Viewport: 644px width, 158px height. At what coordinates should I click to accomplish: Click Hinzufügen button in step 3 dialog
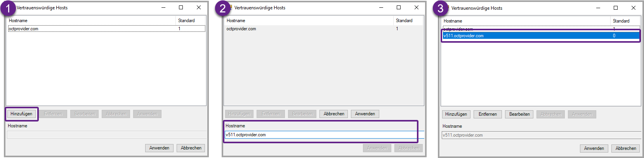tap(456, 114)
